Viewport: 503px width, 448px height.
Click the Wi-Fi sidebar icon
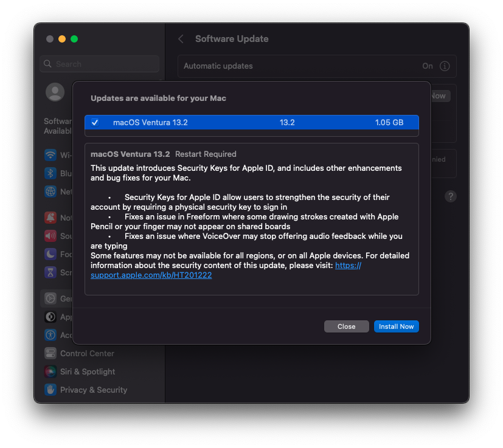tap(50, 155)
